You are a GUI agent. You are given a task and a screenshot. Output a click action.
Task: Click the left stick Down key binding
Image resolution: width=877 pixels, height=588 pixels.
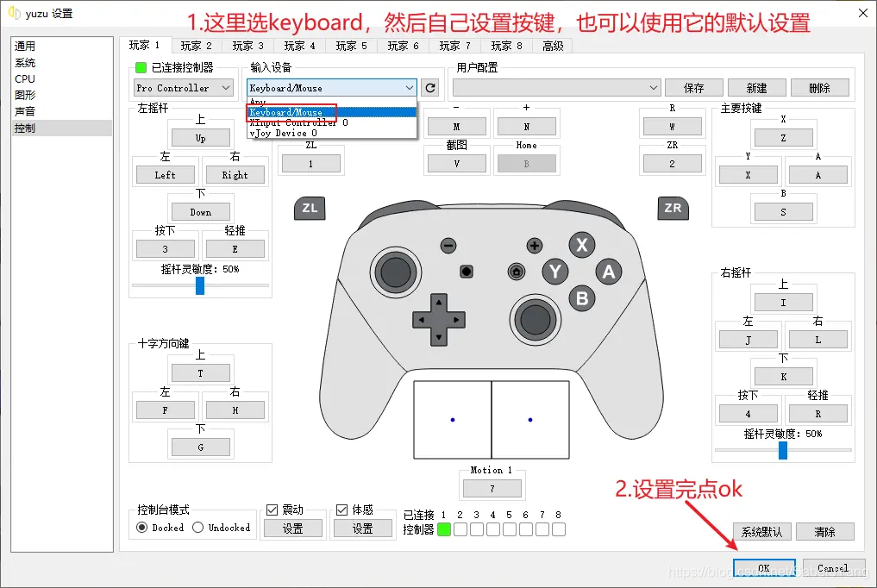200,212
